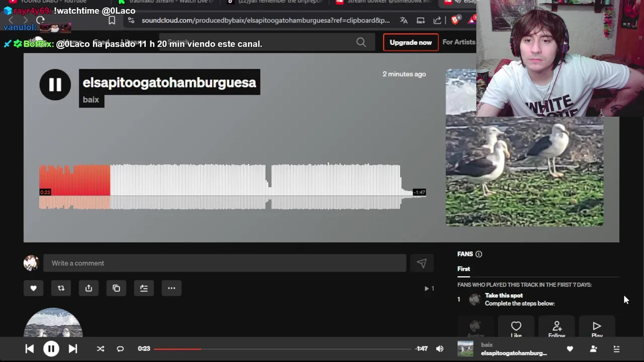Open the More options ellipsis menu
The height and width of the screenshot is (362, 644).
click(x=172, y=288)
